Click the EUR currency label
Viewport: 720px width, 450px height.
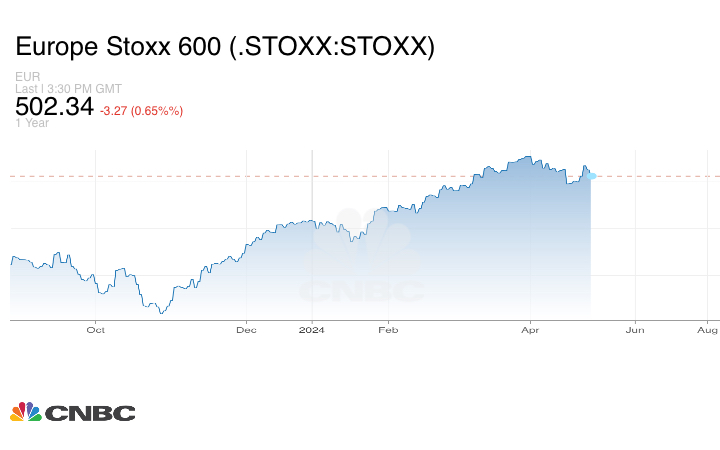click(x=26, y=77)
